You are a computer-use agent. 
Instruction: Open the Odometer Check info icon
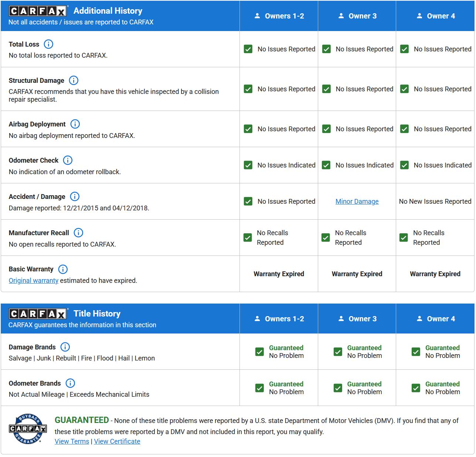tap(68, 160)
